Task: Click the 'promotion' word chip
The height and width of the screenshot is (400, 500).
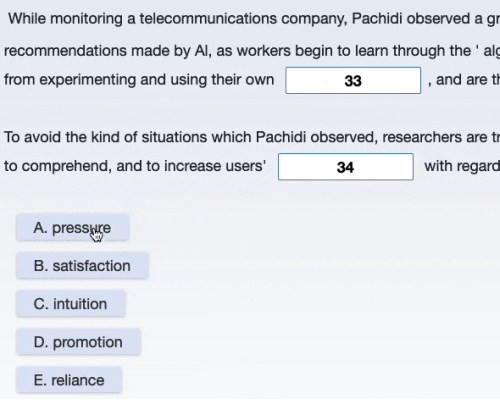Action: [x=78, y=342]
